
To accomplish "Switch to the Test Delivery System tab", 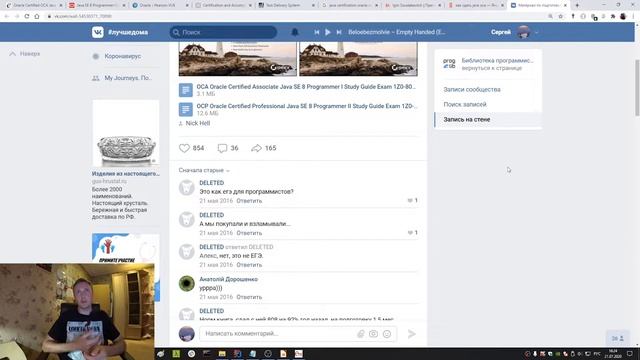I will pos(287,5).
